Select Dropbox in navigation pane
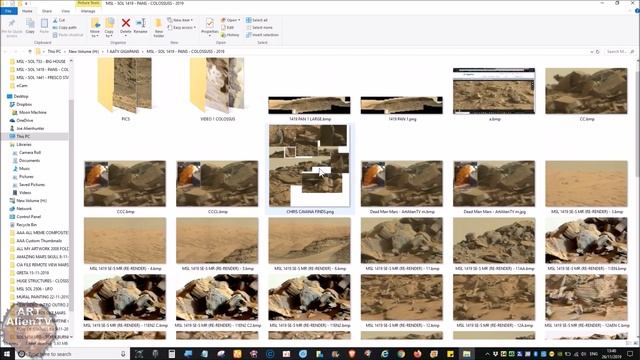 [24, 104]
